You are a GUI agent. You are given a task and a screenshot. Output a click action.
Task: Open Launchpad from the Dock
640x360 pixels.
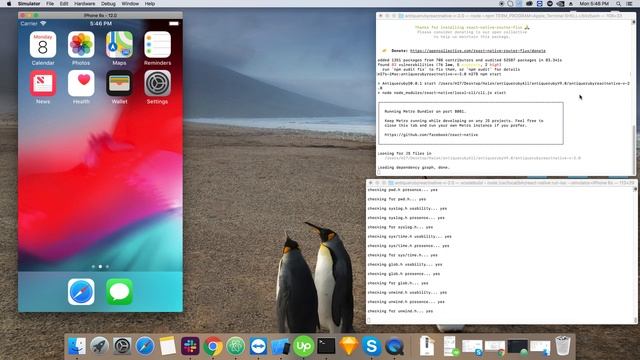[99, 347]
